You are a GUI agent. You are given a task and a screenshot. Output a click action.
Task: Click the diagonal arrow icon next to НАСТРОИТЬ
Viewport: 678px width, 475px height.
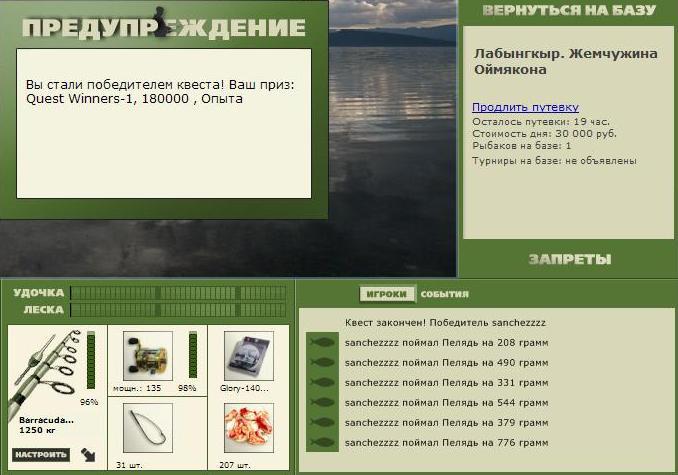88,455
